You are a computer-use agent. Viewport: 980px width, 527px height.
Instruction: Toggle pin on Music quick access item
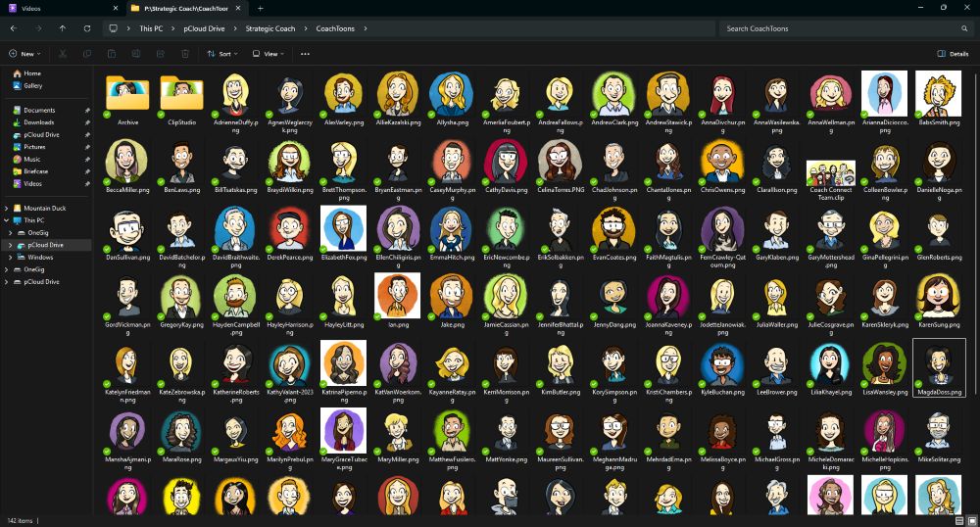(87, 159)
